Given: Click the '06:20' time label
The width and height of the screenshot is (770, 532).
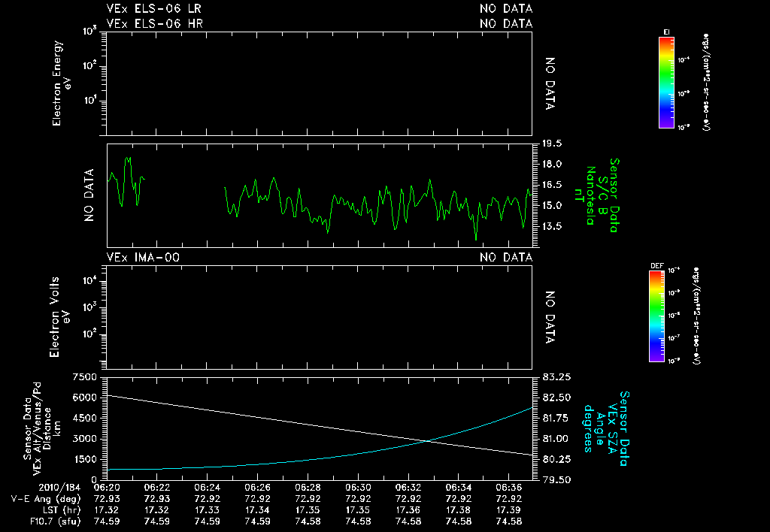Looking at the screenshot, I should tap(107, 488).
